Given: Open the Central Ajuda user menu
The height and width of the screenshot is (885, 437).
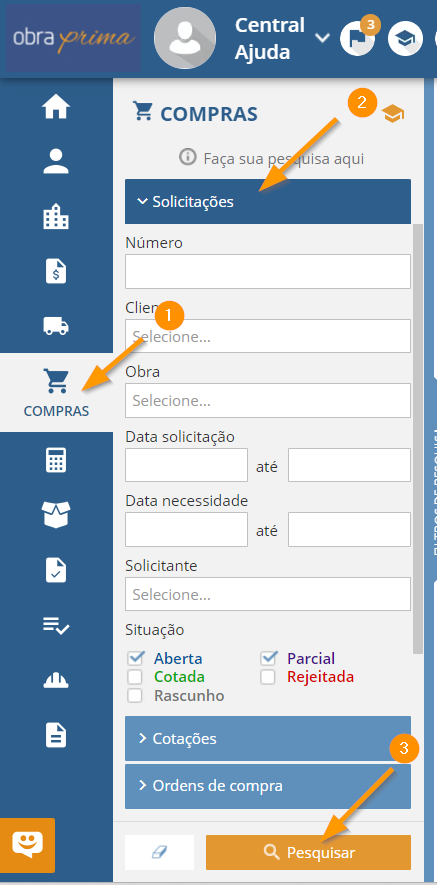Looking at the screenshot, I should click(x=282, y=38).
